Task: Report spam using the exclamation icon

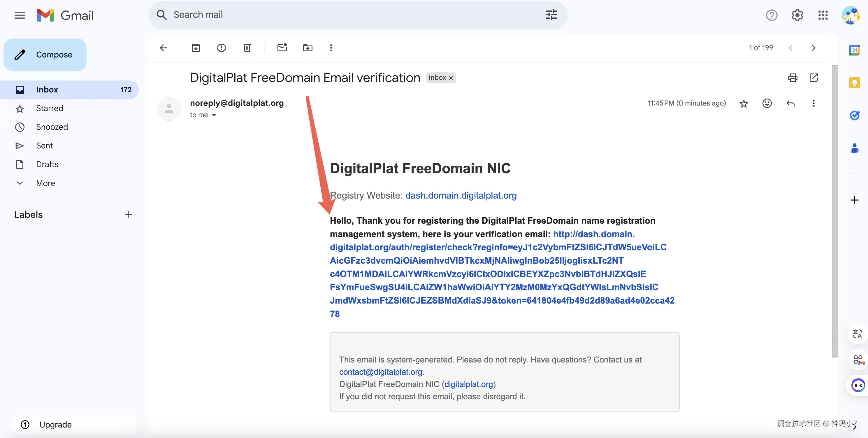Action: click(x=222, y=48)
